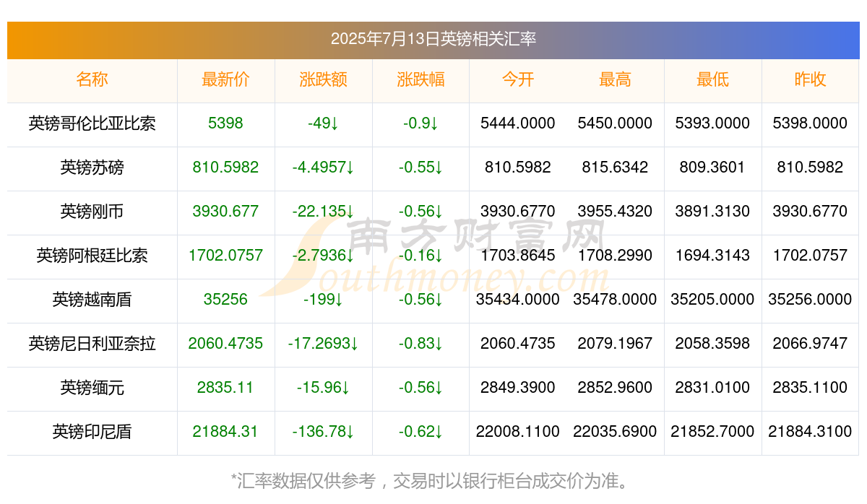Click change amount -199↓
This screenshot has height=504, width=867.
point(323,300)
